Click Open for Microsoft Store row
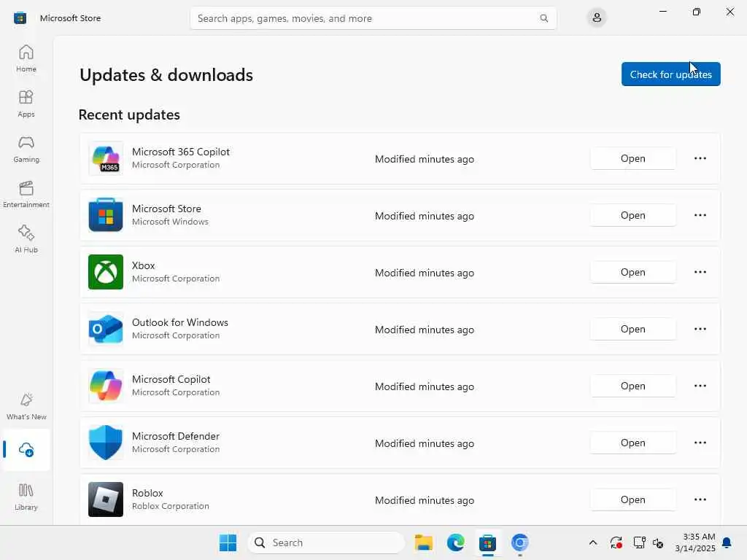The image size is (747, 560). click(x=632, y=215)
